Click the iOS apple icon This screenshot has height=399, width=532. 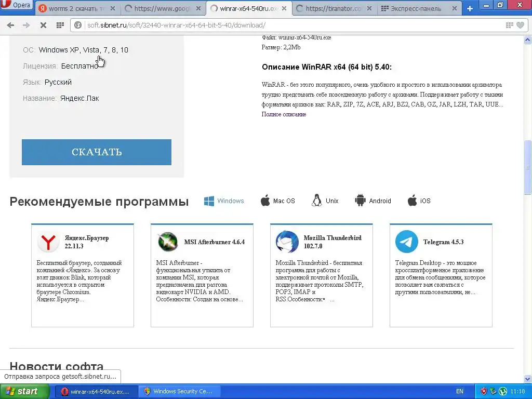[412, 201]
